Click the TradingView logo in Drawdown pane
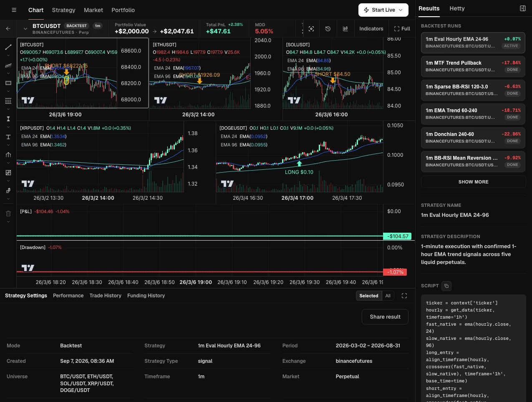Image resolution: width=532 pixels, height=402 pixels. pos(28,268)
